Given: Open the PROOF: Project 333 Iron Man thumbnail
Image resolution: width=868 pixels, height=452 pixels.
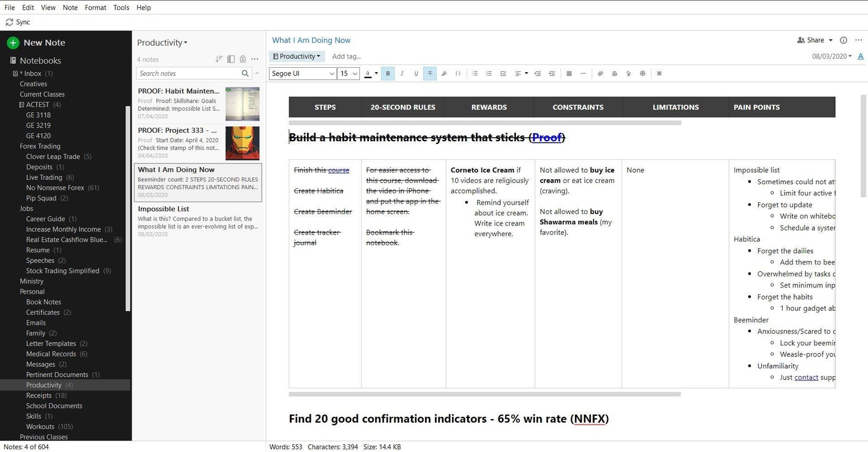Looking at the screenshot, I should 242,143.
